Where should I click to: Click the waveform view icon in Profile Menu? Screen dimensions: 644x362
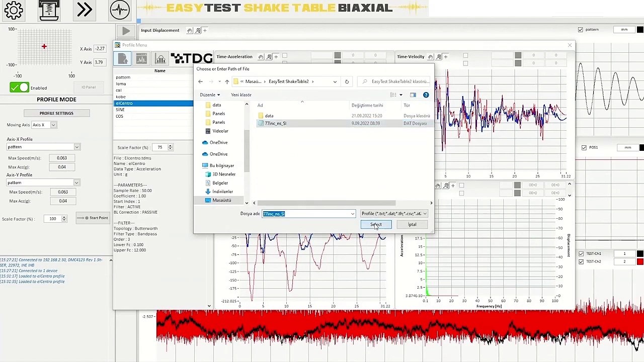[x=141, y=59]
